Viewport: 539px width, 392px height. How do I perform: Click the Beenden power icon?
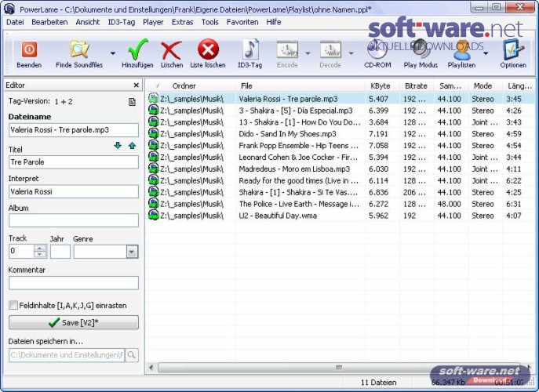(x=29, y=50)
